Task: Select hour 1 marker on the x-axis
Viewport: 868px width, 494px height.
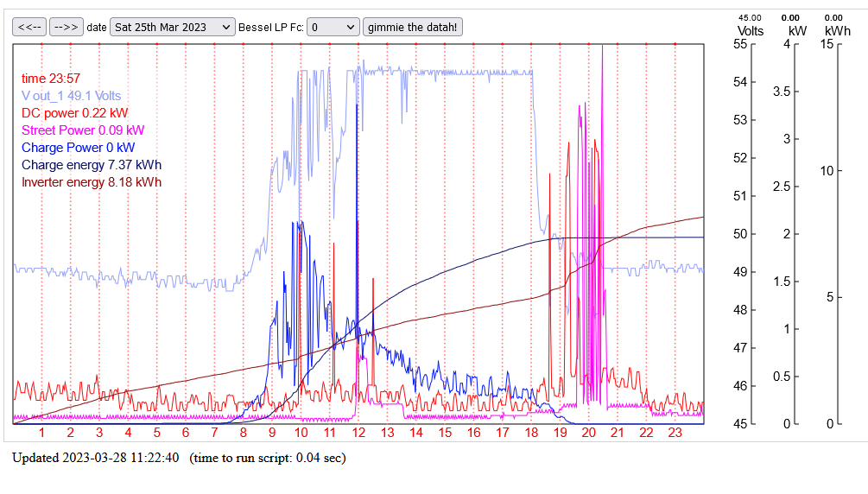Action: 41,432
